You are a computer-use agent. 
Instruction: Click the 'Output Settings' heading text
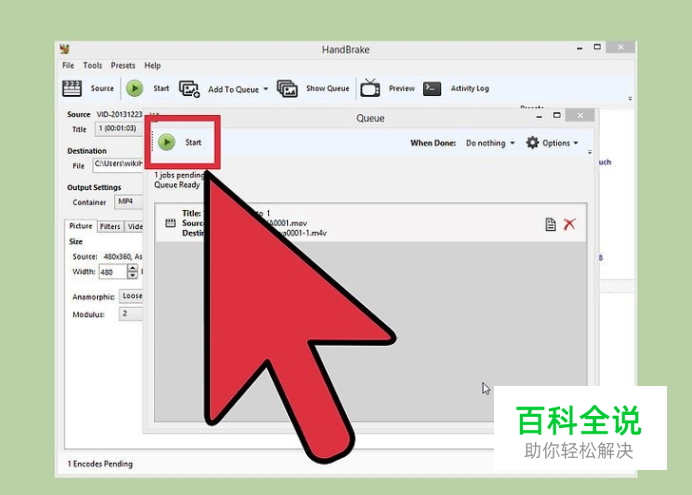[94, 187]
